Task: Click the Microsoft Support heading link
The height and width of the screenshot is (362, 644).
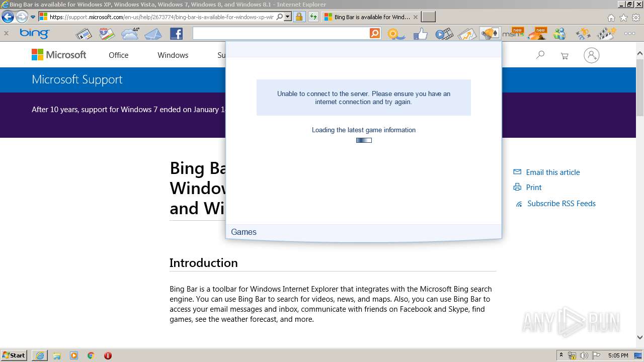Action: (x=77, y=79)
